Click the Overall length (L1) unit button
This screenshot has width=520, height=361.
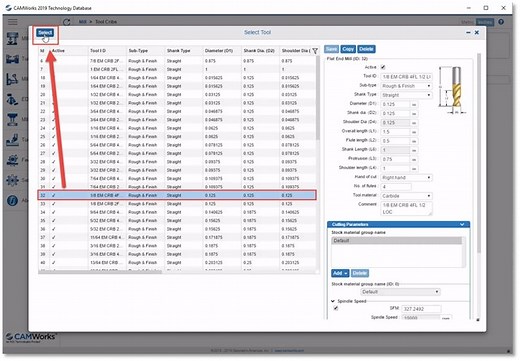coord(414,132)
